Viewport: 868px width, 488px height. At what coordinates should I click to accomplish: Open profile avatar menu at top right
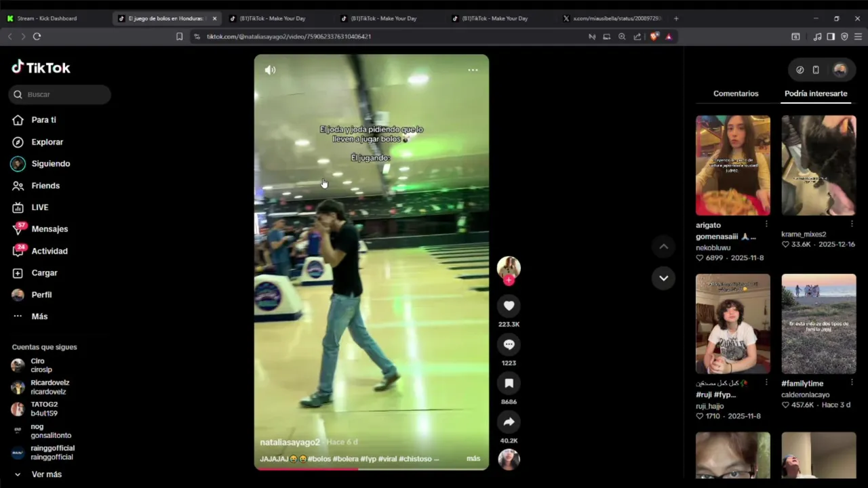tap(840, 70)
